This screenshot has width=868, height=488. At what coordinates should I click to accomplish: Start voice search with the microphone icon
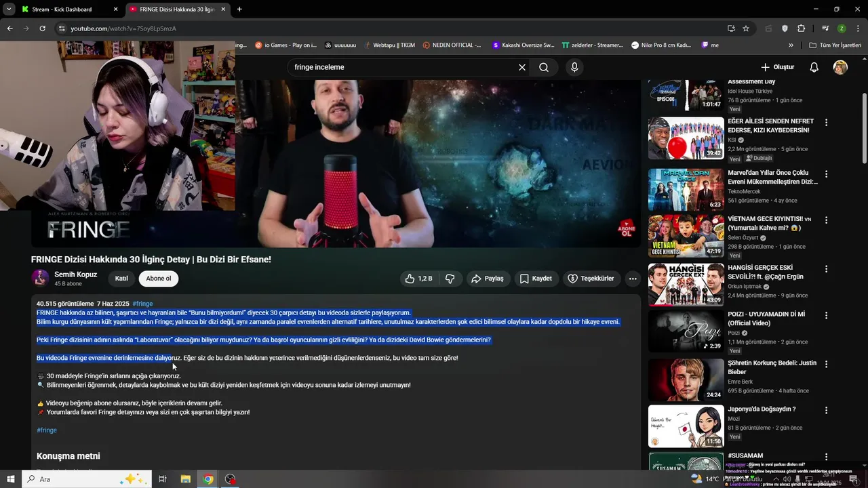pos(574,67)
